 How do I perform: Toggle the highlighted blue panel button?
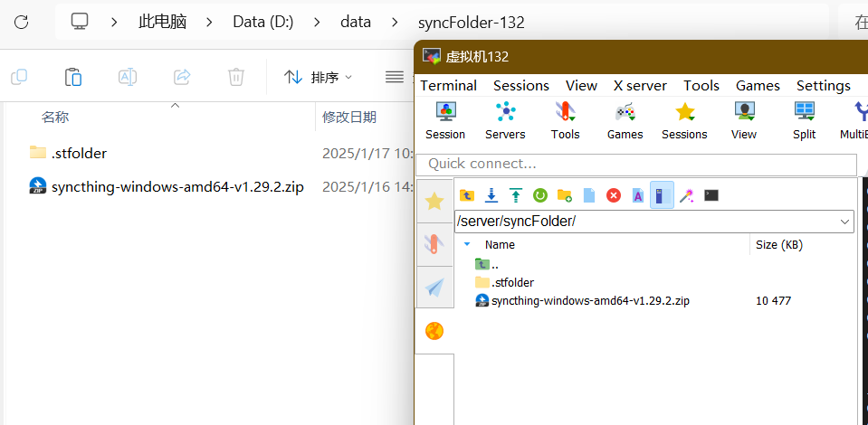662,195
